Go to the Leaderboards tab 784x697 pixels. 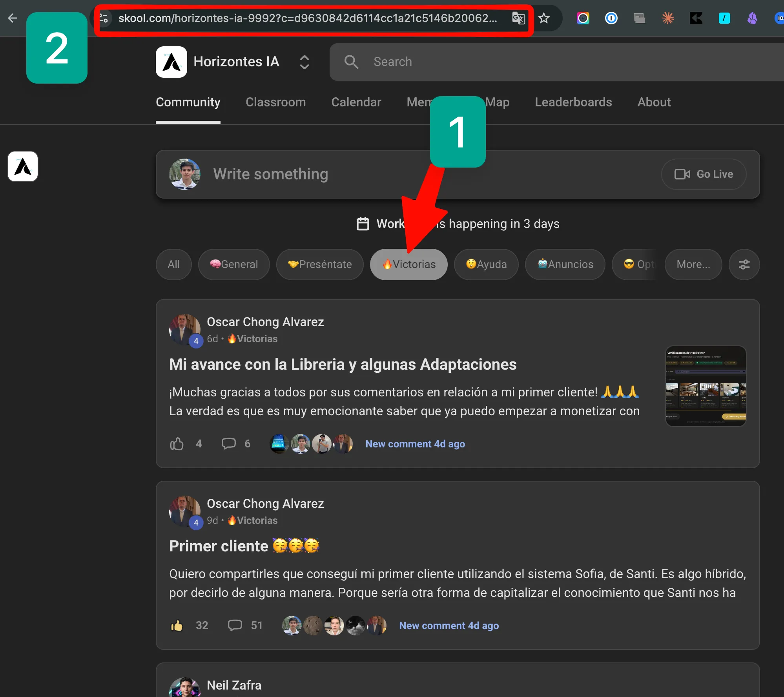point(573,102)
